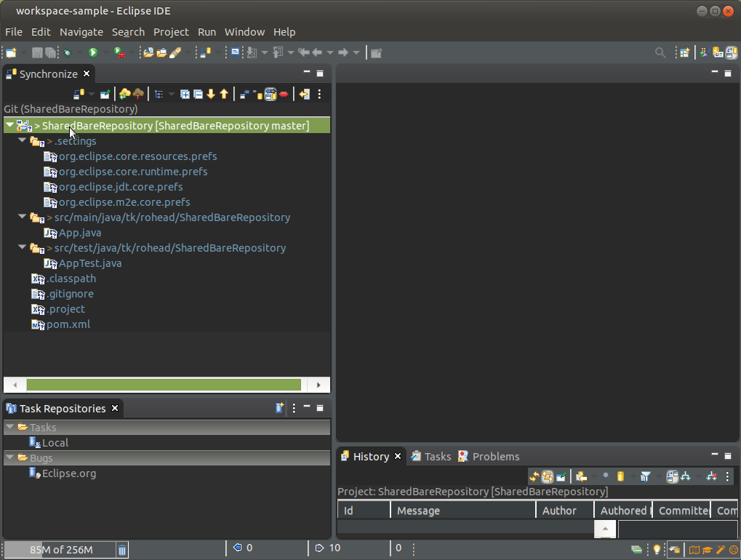
Task: Click the green Run button in toolbar
Action: click(x=93, y=52)
